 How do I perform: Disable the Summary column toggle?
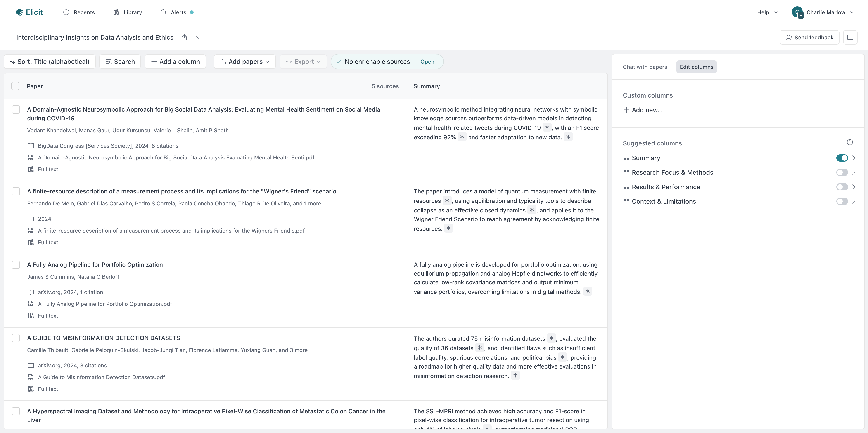842,158
